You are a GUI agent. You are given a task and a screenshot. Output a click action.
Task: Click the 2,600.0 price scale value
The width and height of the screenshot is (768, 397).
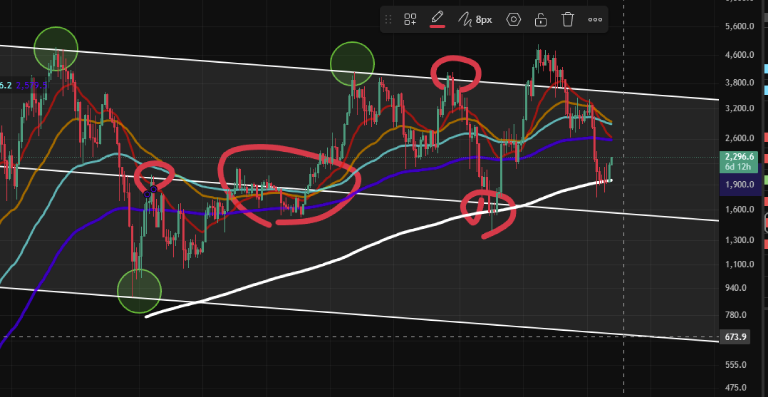pos(739,139)
